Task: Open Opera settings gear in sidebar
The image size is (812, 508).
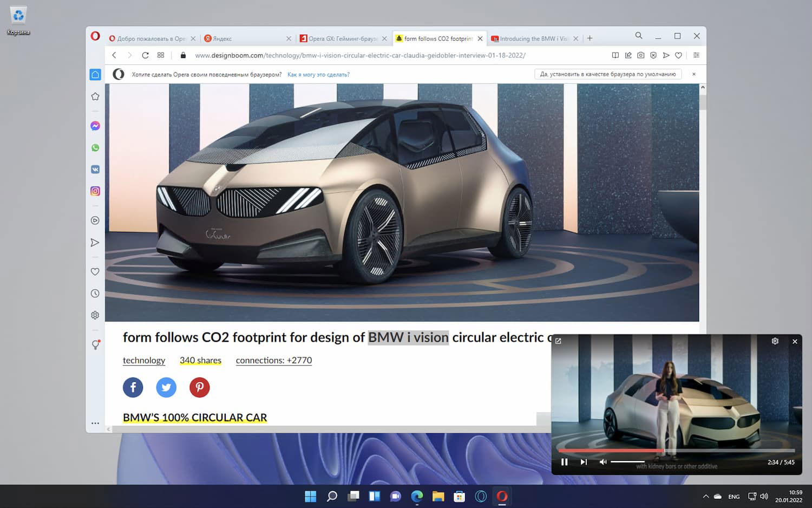Action: click(95, 315)
